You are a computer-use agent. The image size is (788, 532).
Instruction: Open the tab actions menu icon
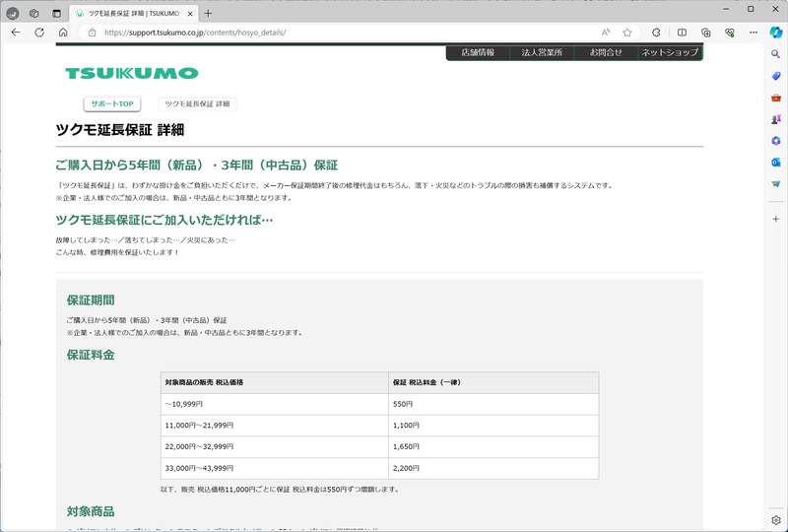pos(57,14)
